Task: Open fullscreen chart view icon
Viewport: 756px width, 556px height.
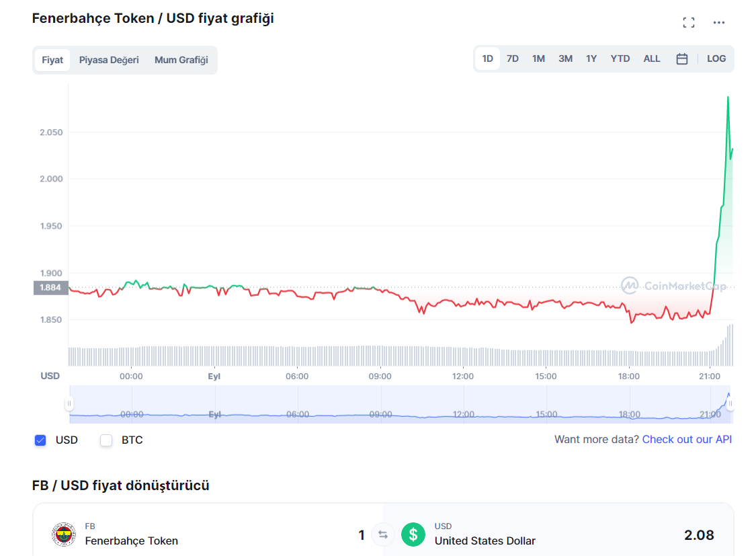Action: click(688, 23)
